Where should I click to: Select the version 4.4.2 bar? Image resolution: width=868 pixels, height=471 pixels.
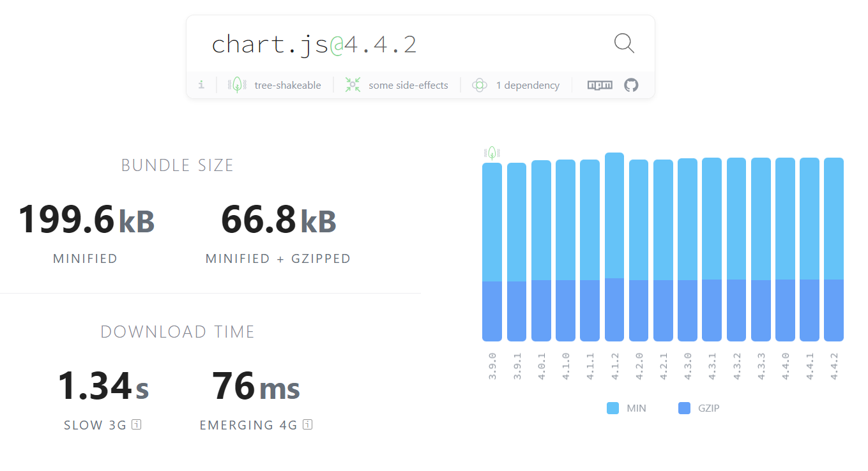coord(834,250)
